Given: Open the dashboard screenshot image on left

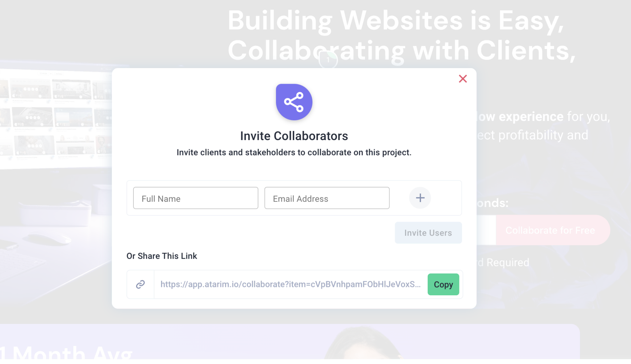Looking at the screenshot, I should click(x=55, y=117).
